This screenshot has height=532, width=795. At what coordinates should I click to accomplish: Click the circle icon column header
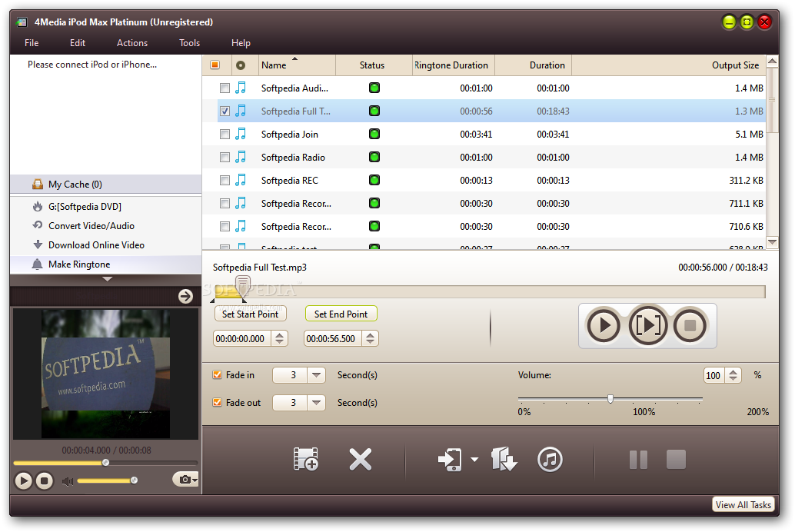241,65
